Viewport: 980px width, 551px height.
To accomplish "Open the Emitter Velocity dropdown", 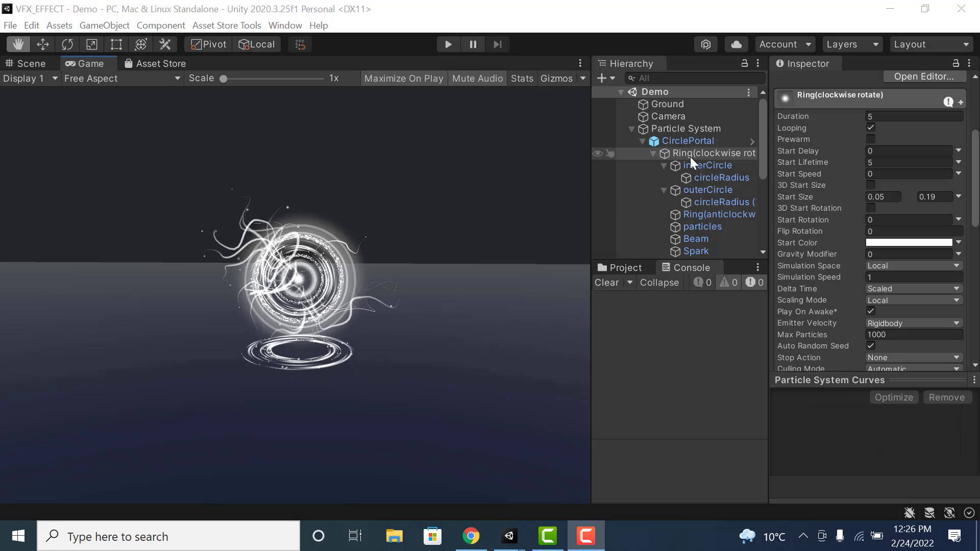I will (914, 323).
